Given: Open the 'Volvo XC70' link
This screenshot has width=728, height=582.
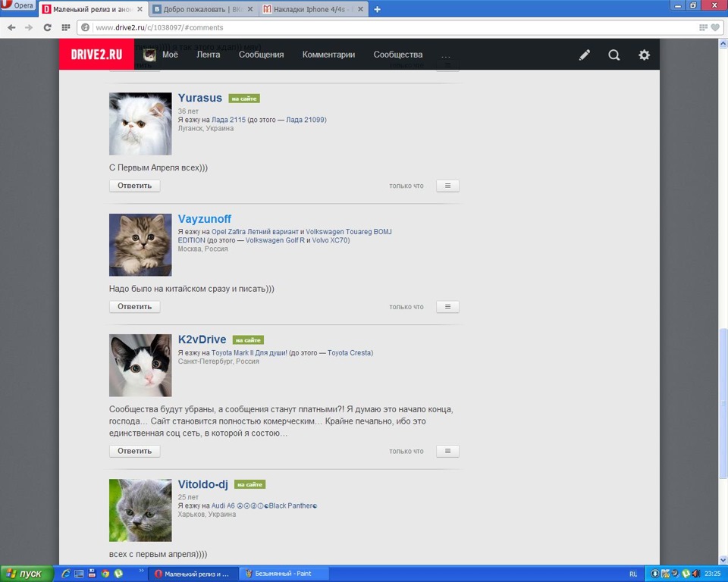Looking at the screenshot, I should click(330, 240).
